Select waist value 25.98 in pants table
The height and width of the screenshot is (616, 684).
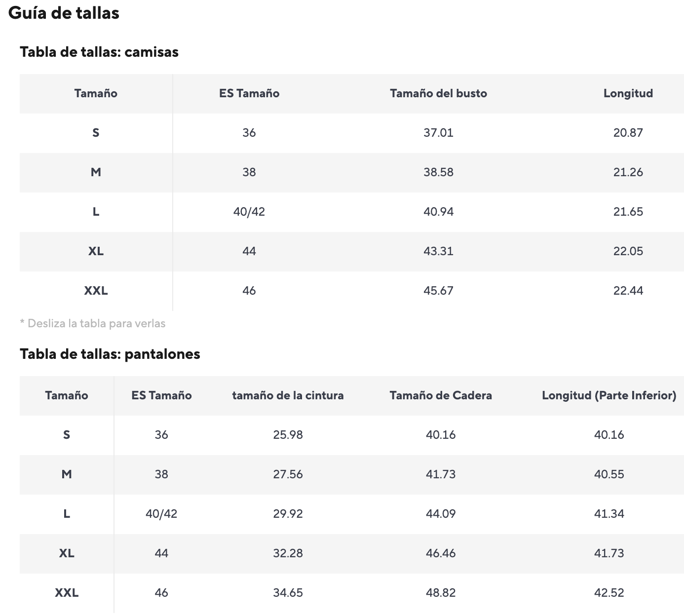(x=288, y=435)
